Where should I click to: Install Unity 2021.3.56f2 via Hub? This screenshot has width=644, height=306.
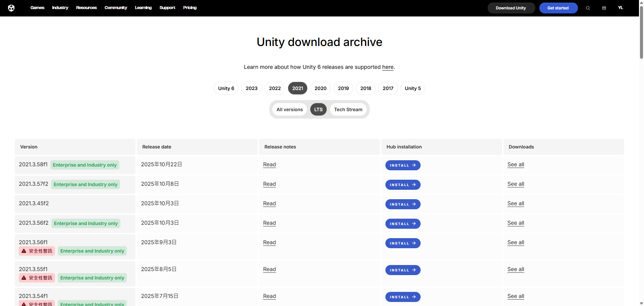pos(403,224)
